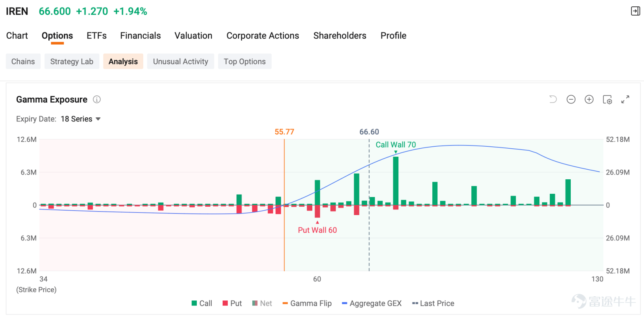Click the +1.94% change value

point(130,11)
